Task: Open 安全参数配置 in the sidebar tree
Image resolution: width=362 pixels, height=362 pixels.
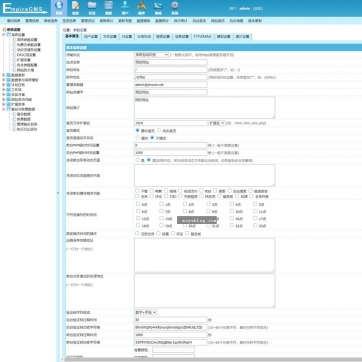Action: click(x=27, y=65)
